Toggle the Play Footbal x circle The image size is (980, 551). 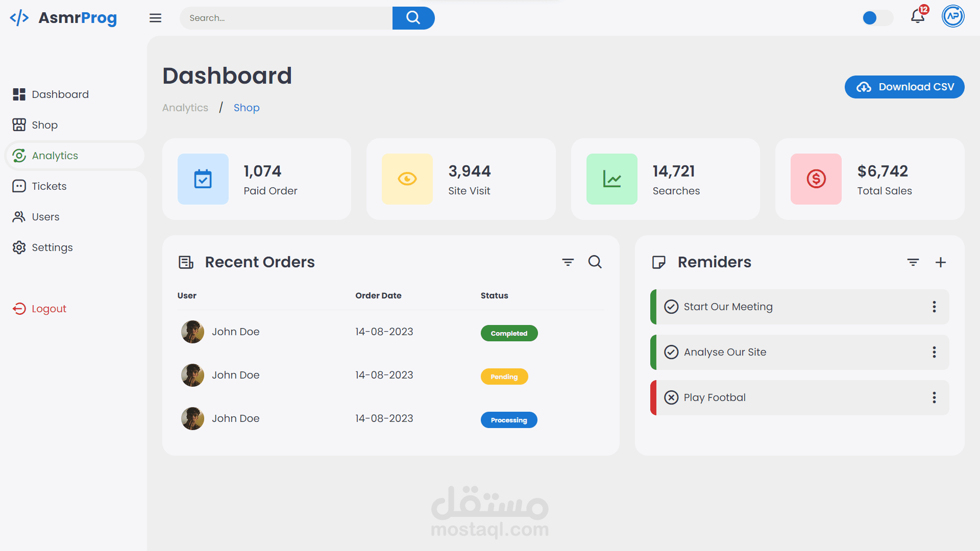click(671, 397)
